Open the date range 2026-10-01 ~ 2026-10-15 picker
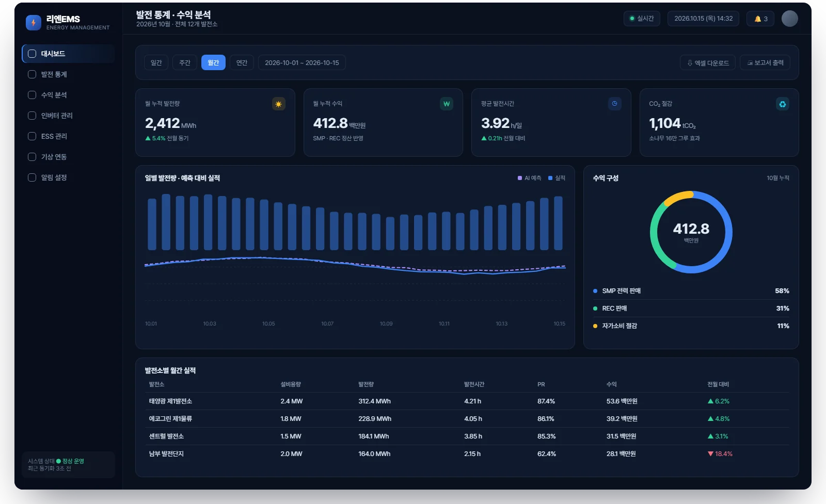This screenshot has width=826, height=504. [x=302, y=62]
